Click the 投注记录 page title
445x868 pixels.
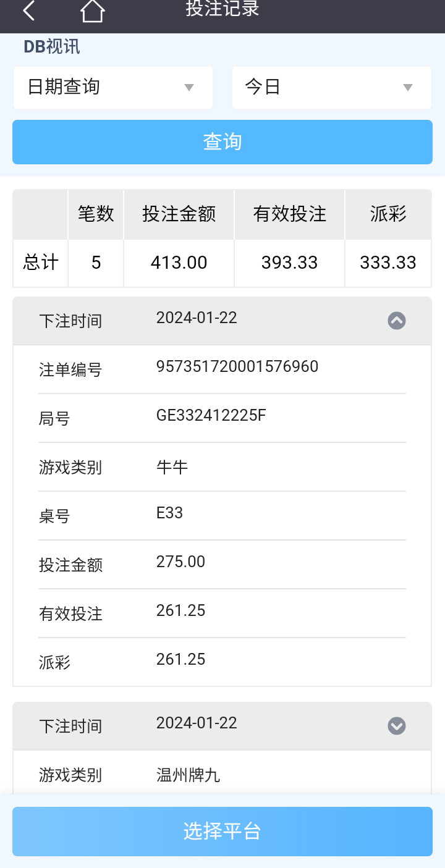(x=222, y=9)
